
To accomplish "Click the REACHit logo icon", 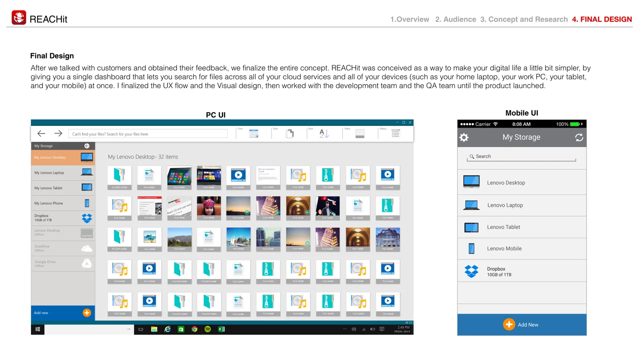I will tap(19, 18).
